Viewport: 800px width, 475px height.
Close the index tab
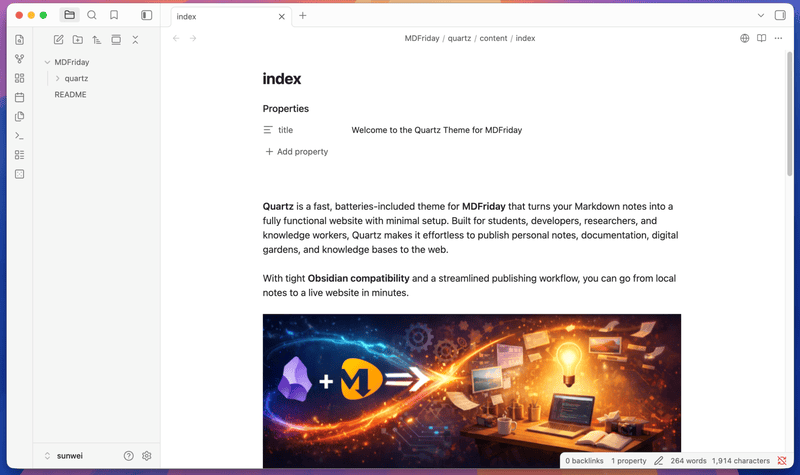pos(282,17)
